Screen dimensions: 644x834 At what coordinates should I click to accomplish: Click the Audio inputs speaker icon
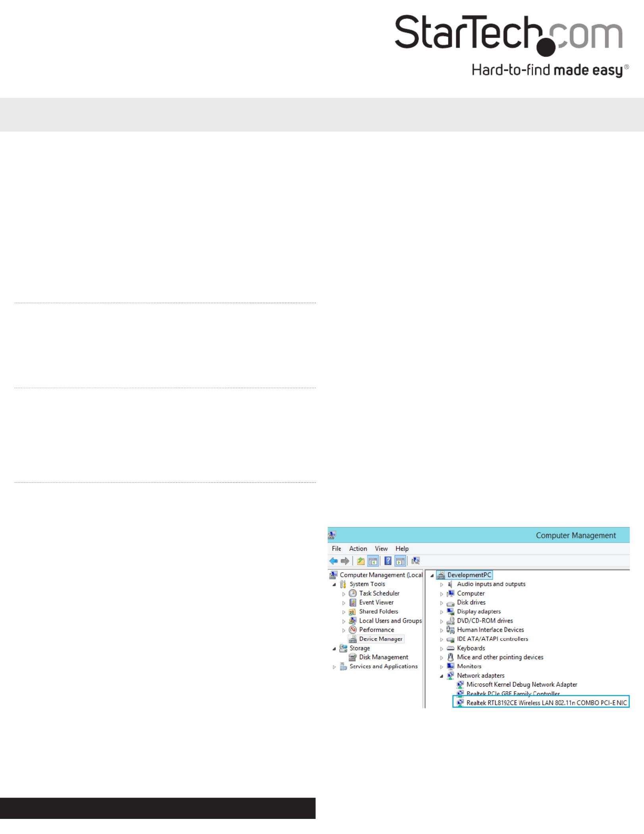(450, 584)
